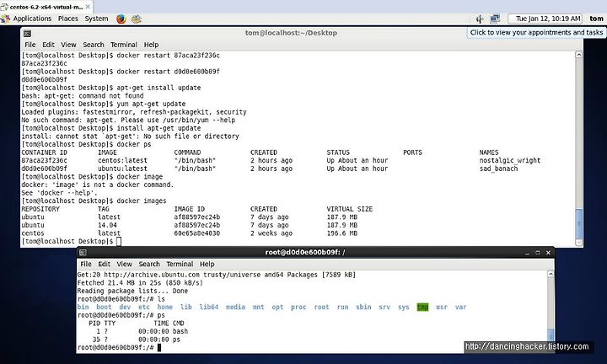Open Terminal menu in root@d0d0e600b09f terminal

point(180,265)
